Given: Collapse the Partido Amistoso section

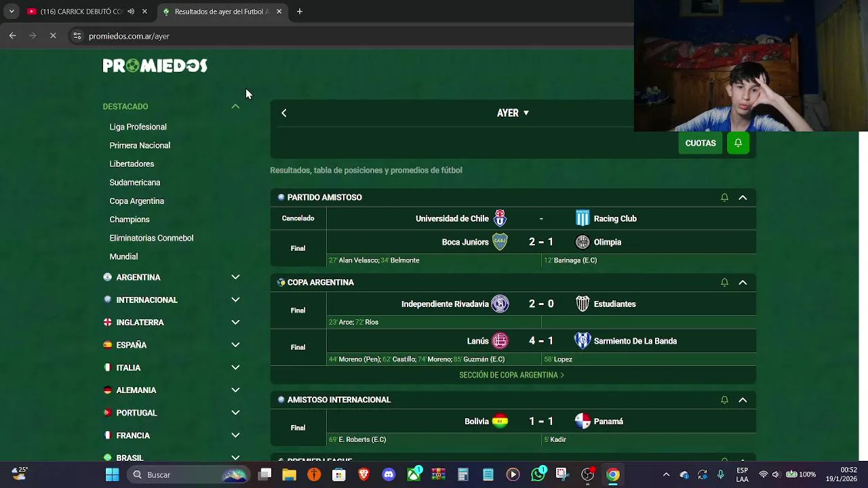Looking at the screenshot, I should [743, 197].
